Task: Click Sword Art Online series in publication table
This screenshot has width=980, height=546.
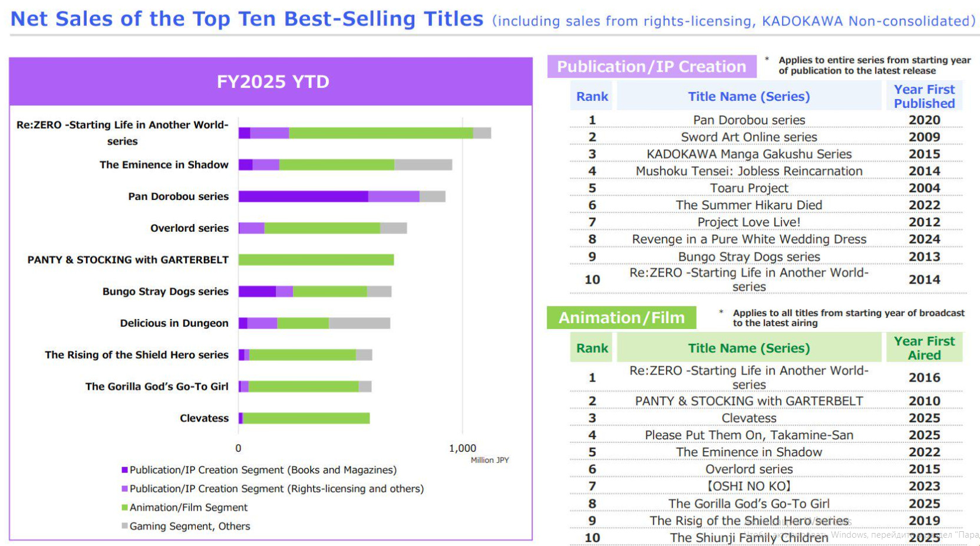Action: coord(748,137)
